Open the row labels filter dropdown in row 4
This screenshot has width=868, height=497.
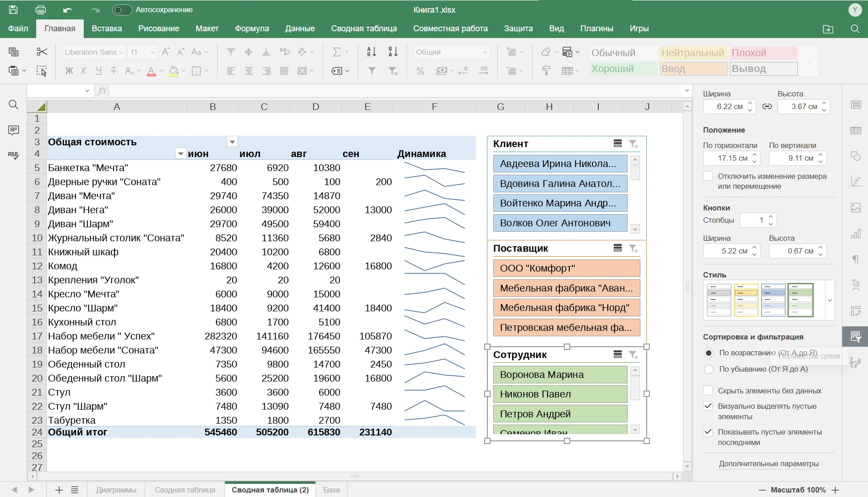181,154
